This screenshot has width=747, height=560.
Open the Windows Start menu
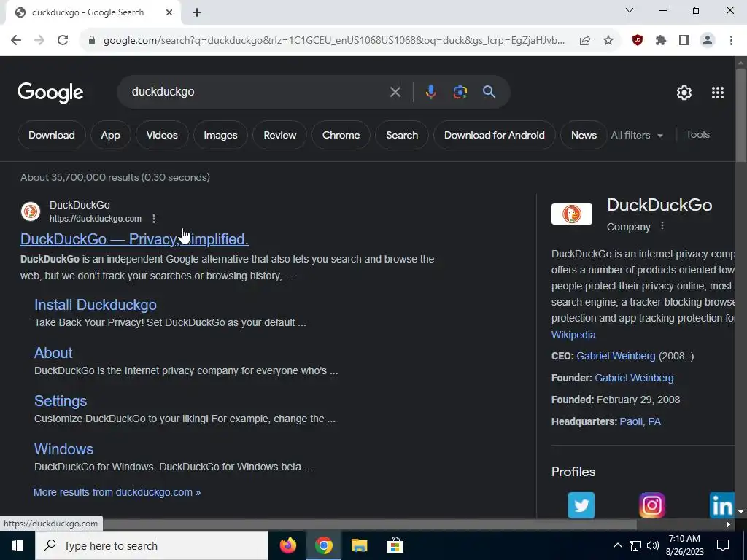[x=18, y=545]
